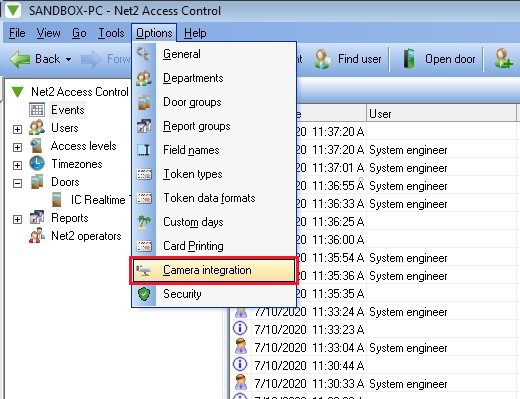520x399 pixels.
Task: Click the Report groups chart icon
Action: (x=144, y=126)
